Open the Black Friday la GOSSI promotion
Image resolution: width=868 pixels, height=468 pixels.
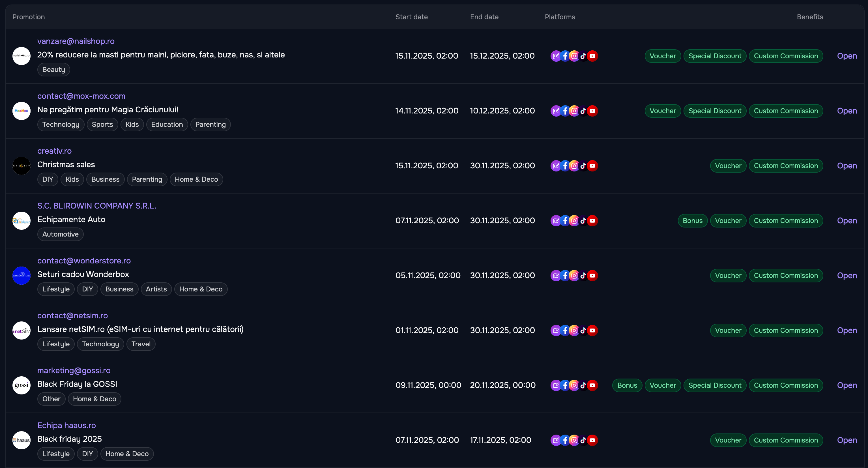tap(847, 385)
